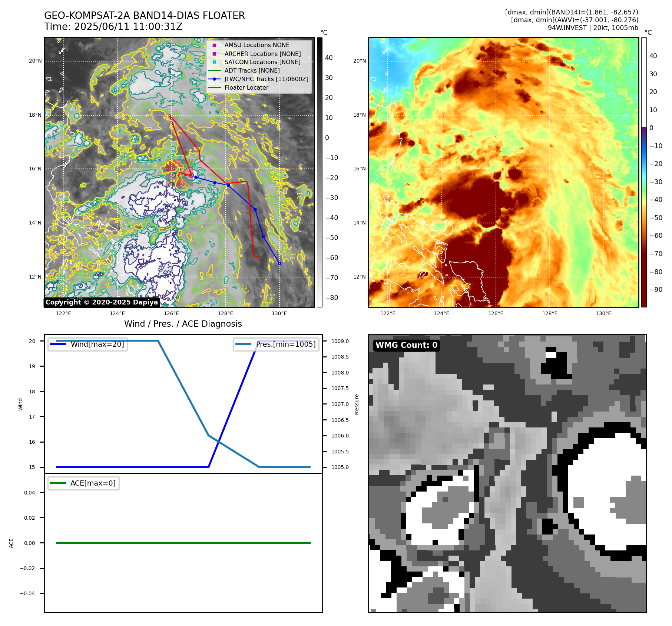The image size is (672, 626).
Task: Click the green ACE line in lower chart
Action: click(x=183, y=543)
